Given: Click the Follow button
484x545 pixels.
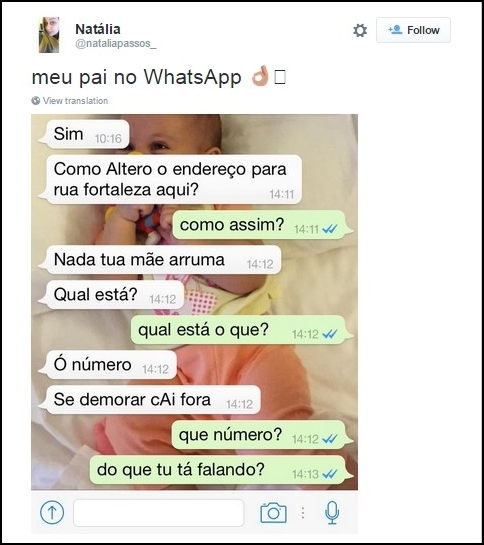Looking at the screenshot, I should tap(413, 30).
